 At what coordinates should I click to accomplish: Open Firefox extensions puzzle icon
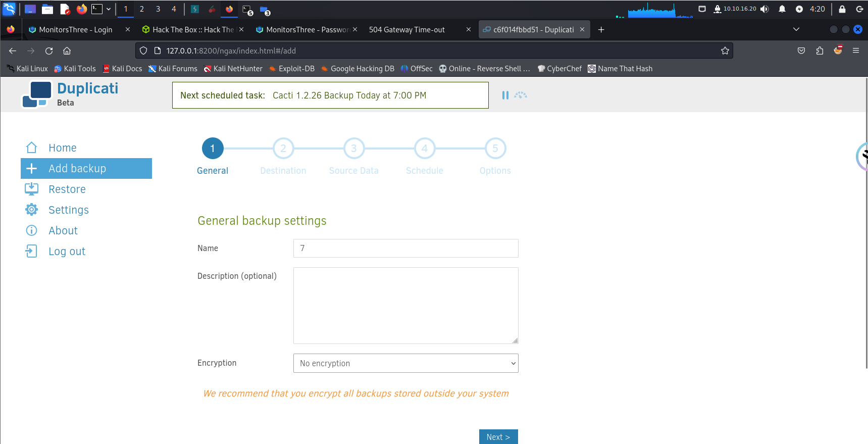point(820,51)
